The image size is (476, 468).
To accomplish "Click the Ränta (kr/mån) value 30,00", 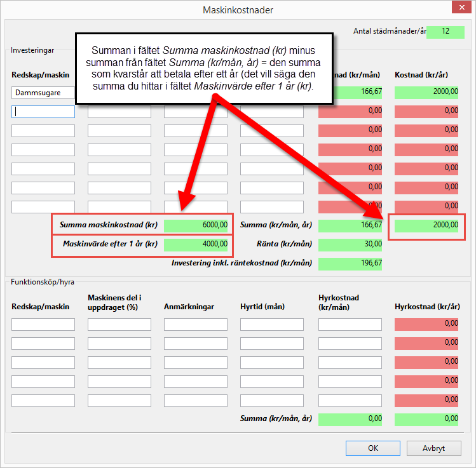I will 350,244.
